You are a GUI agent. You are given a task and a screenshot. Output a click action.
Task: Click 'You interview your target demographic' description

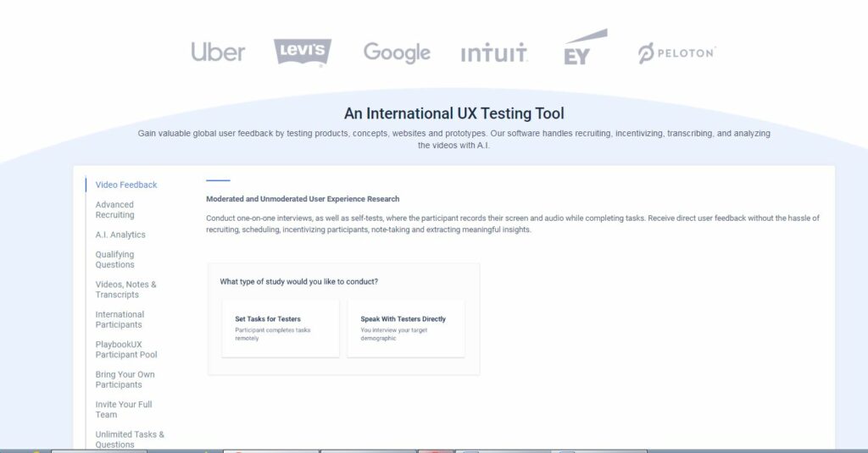[394, 334]
